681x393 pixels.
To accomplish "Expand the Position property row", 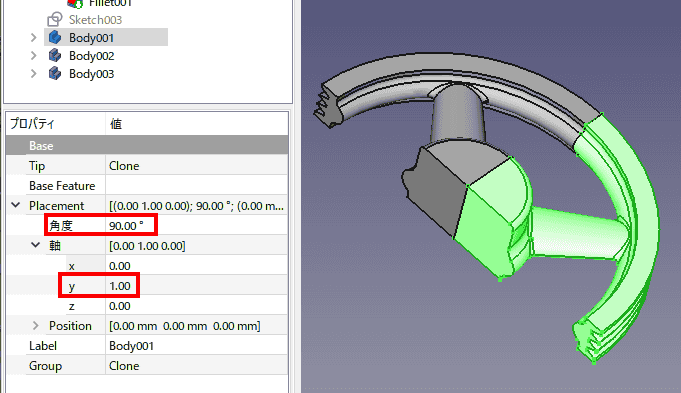I will tap(36, 326).
